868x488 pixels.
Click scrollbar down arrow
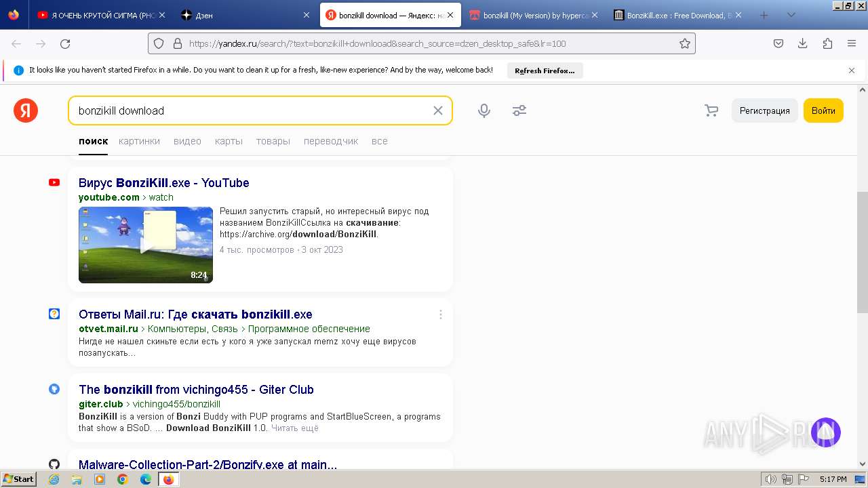pyautogui.click(x=863, y=464)
